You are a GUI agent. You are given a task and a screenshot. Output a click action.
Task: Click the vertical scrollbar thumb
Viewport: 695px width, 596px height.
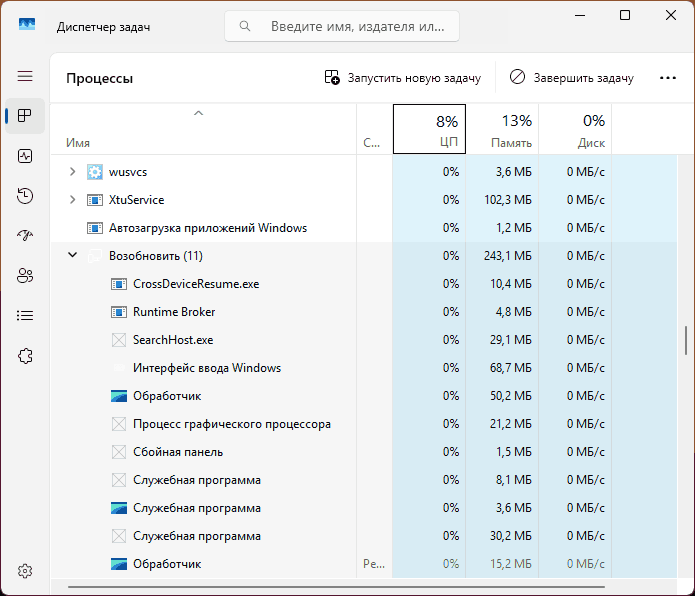coord(686,340)
